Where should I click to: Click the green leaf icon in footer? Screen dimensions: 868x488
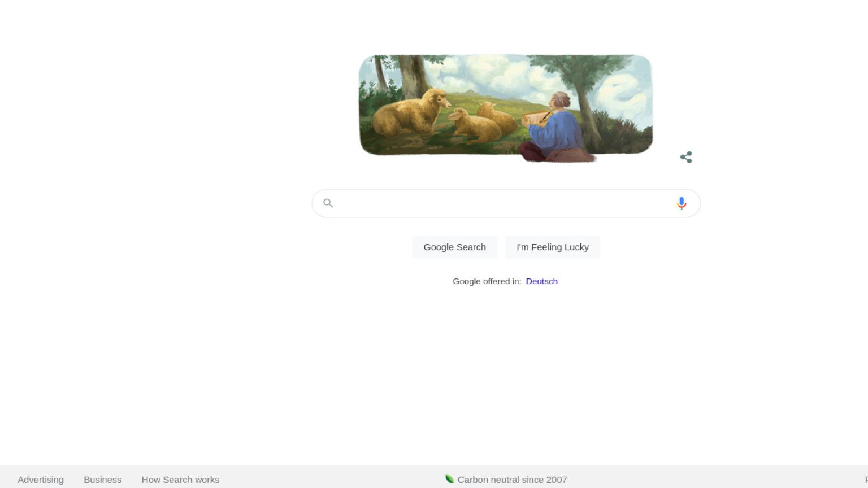click(x=449, y=479)
